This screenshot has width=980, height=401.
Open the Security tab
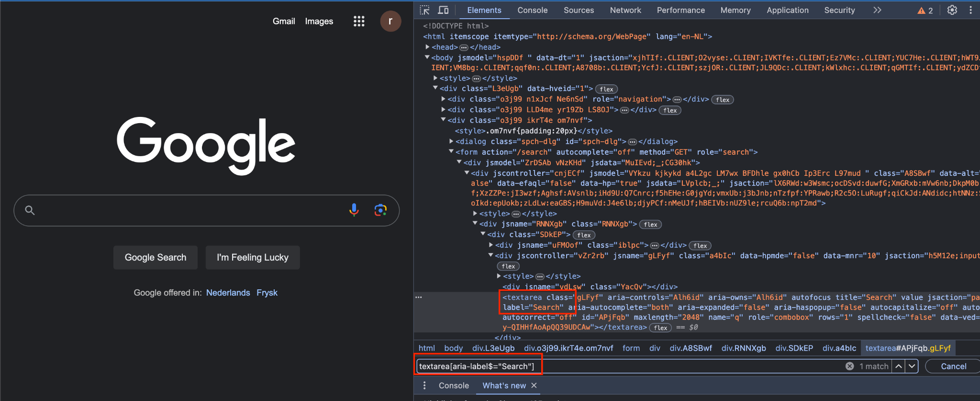(839, 10)
